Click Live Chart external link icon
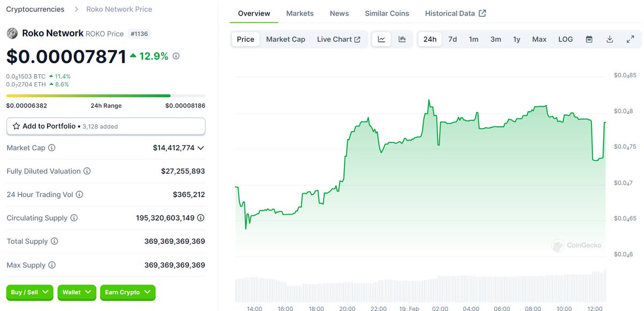The height and width of the screenshot is (311, 644). [357, 39]
